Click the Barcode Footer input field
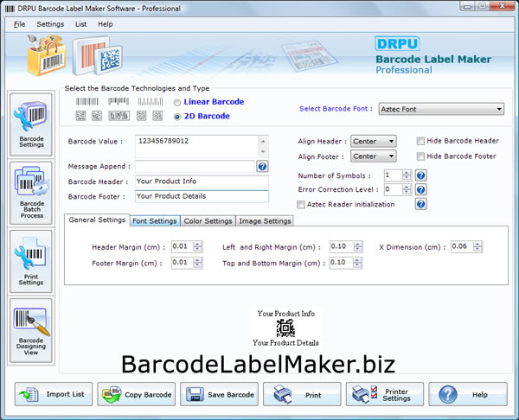The image size is (519, 420). (202, 196)
